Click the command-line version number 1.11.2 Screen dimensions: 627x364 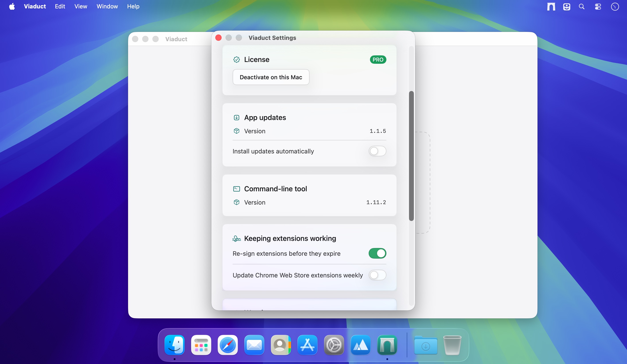376,202
